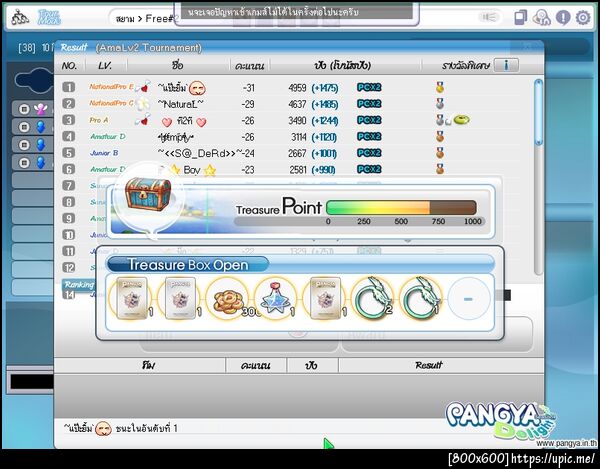Click the Pang value 4959
The width and height of the screenshot is (600, 469).
(x=297, y=88)
